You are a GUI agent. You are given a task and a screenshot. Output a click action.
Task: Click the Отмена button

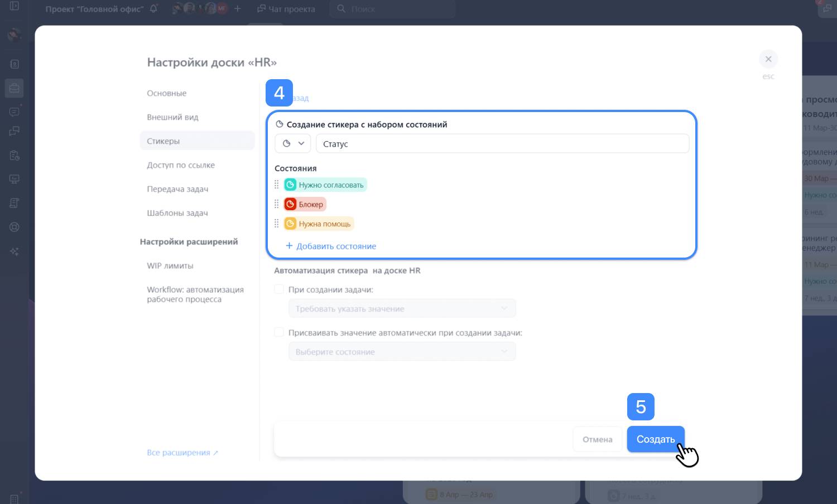tap(597, 439)
